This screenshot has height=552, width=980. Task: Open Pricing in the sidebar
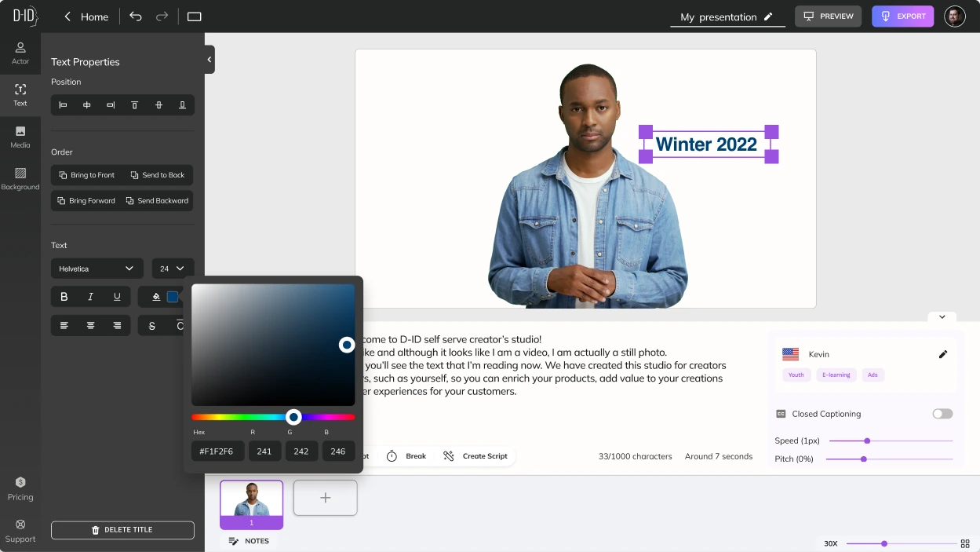tap(20, 488)
